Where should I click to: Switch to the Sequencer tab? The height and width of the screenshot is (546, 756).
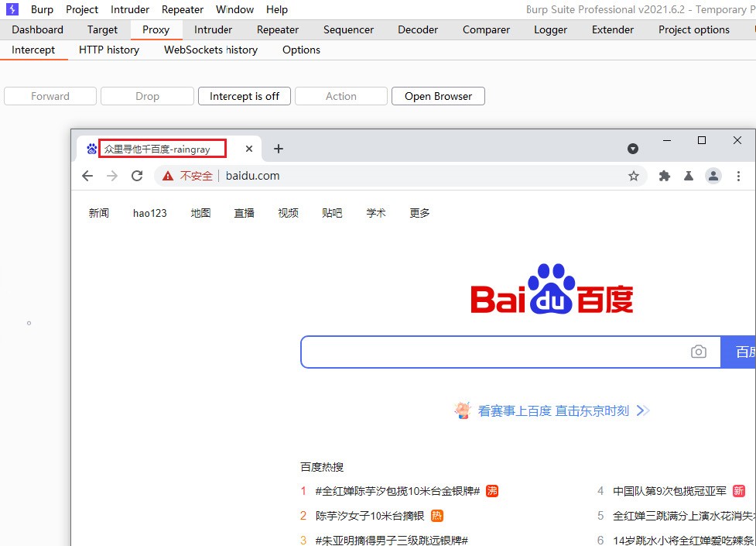(348, 29)
